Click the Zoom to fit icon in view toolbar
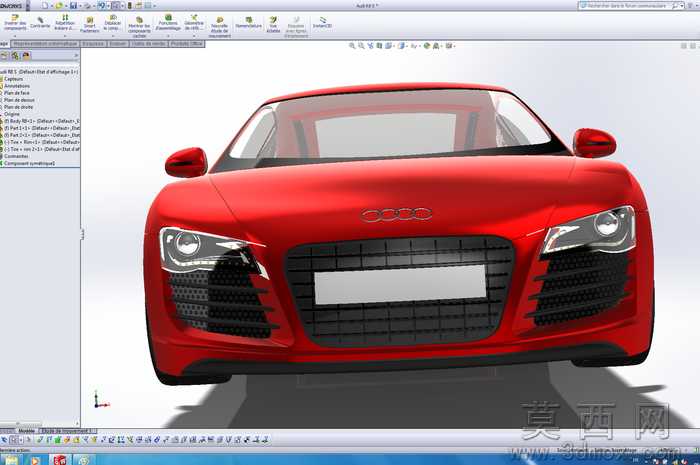700x465 pixels. pyautogui.click(x=352, y=46)
